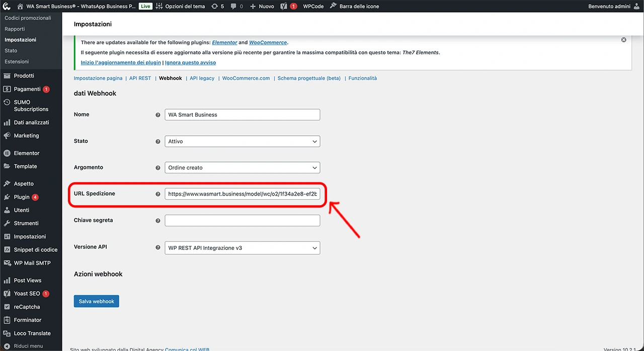
Task: Open Elementor from the sidebar
Action: 27,153
